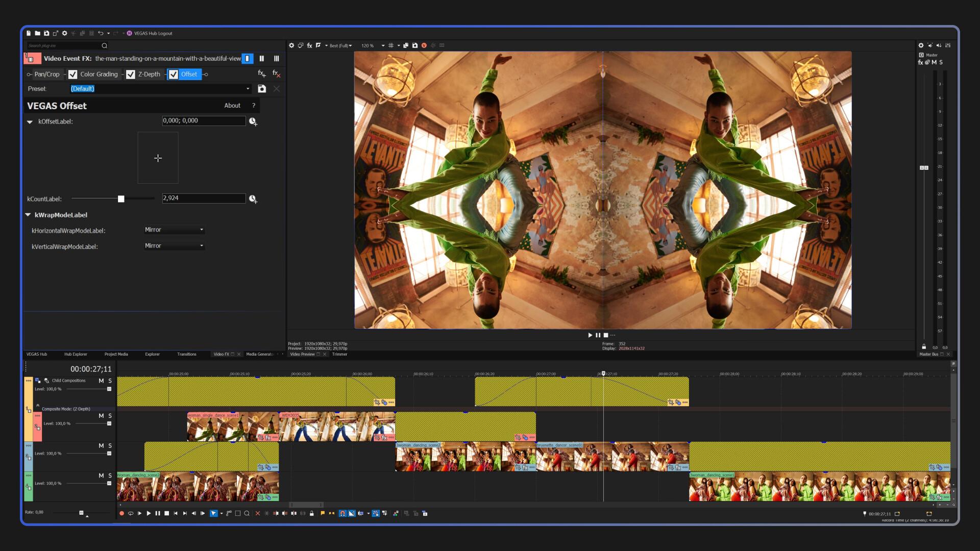Open the kHorizontalWrapModeLabel Mirror dropdown

coord(174,230)
